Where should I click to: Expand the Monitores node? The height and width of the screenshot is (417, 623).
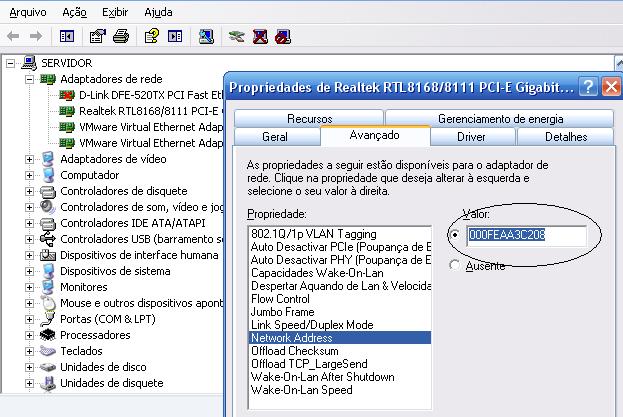click(29, 287)
